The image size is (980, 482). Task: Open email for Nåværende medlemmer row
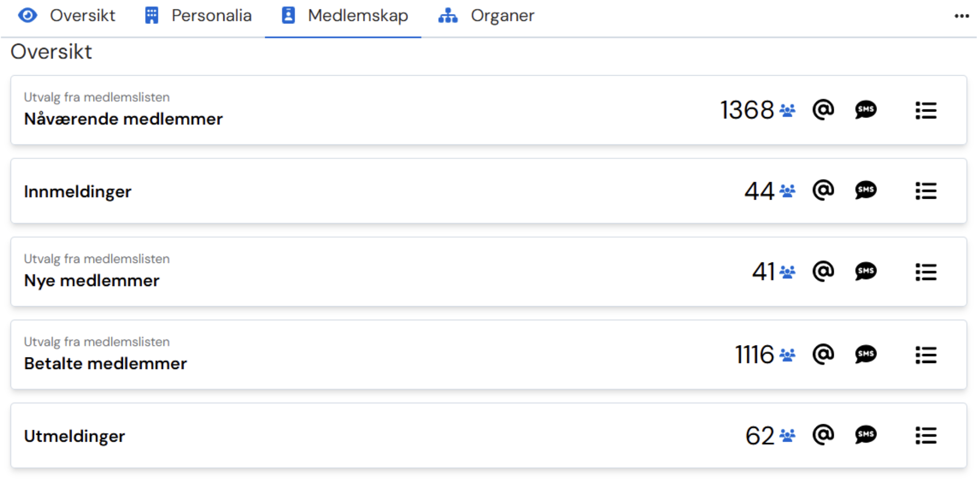click(x=823, y=110)
